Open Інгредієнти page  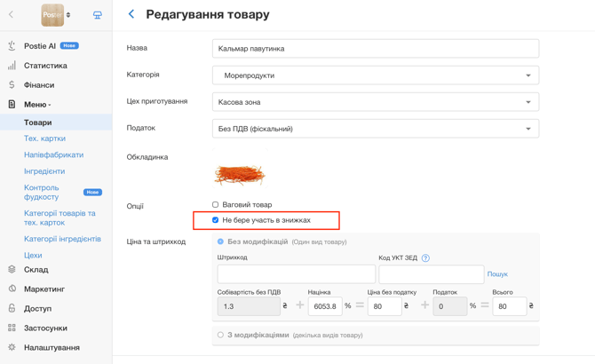[x=44, y=171]
